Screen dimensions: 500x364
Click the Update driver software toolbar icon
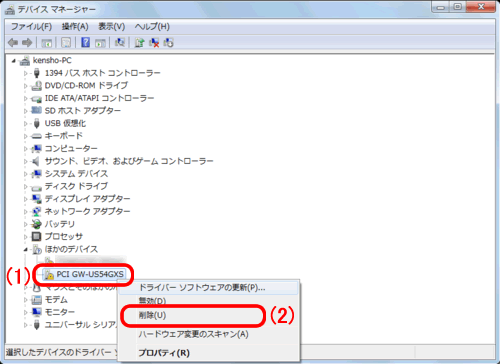139,43
